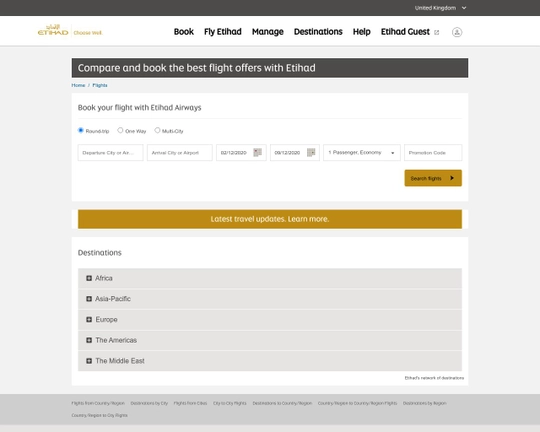Open the departure date calendar icon
Screen dimensions: 540x432
pyautogui.click(x=257, y=152)
